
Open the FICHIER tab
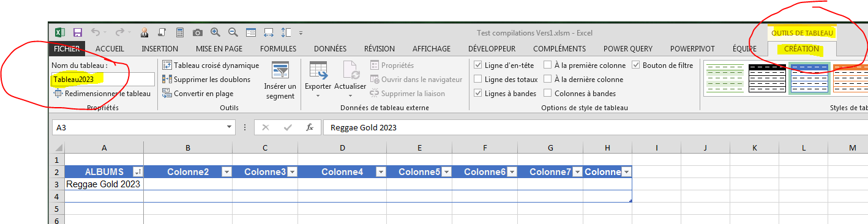tap(67, 49)
